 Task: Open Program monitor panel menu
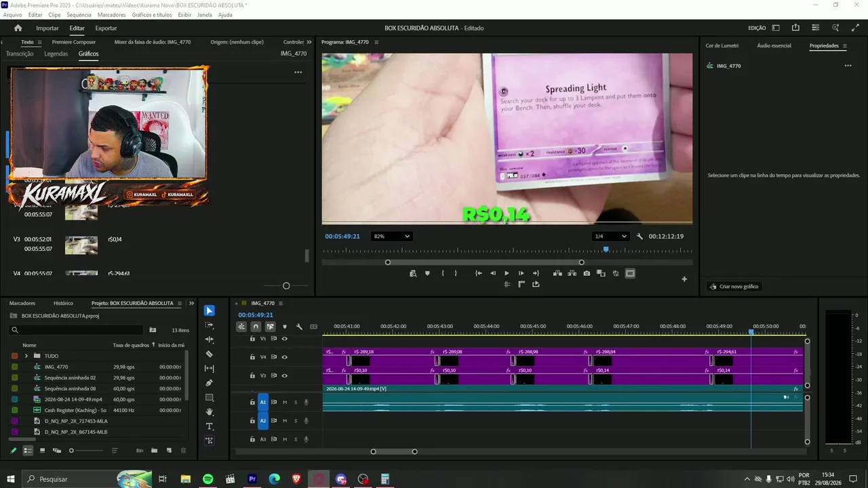click(376, 42)
